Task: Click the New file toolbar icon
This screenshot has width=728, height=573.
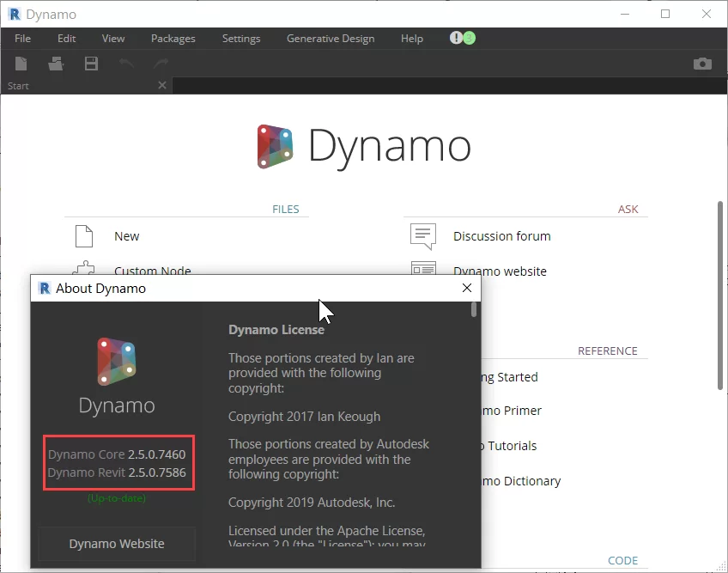Action: (x=21, y=64)
